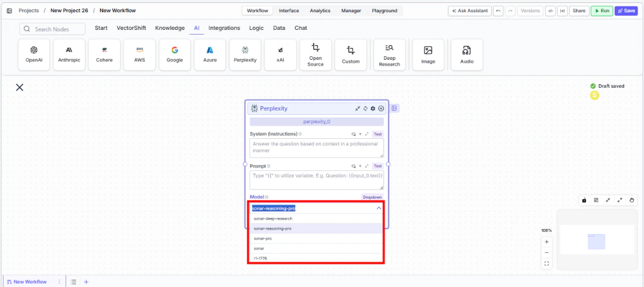Click the fit view icon
The width and height of the screenshot is (644, 287).
pyautogui.click(x=547, y=264)
